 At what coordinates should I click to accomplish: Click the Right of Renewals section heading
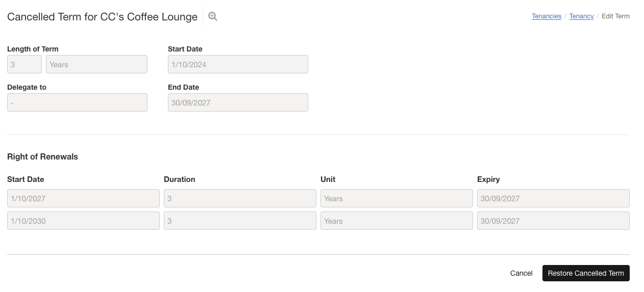coord(42,157)
